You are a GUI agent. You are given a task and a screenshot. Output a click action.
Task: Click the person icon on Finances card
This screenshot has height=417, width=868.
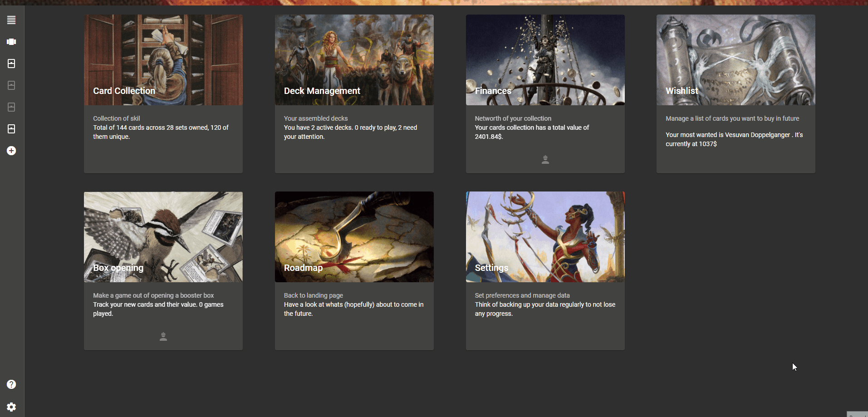[545, 160]
